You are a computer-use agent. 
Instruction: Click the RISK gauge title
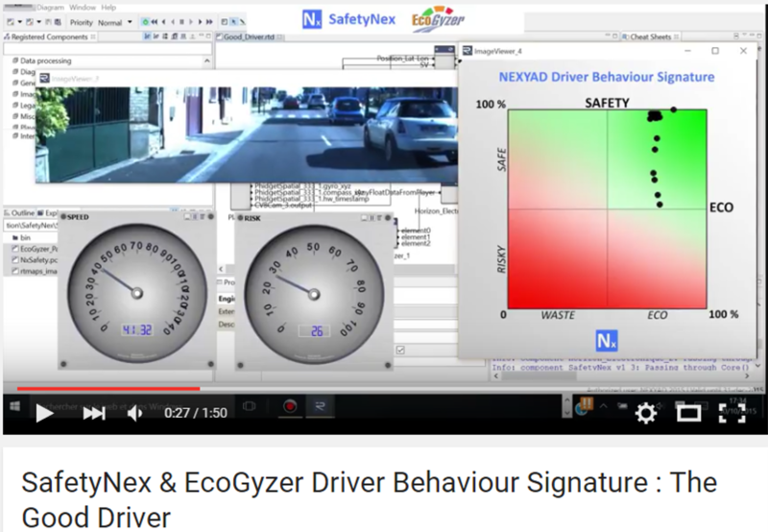pos(252,219)
